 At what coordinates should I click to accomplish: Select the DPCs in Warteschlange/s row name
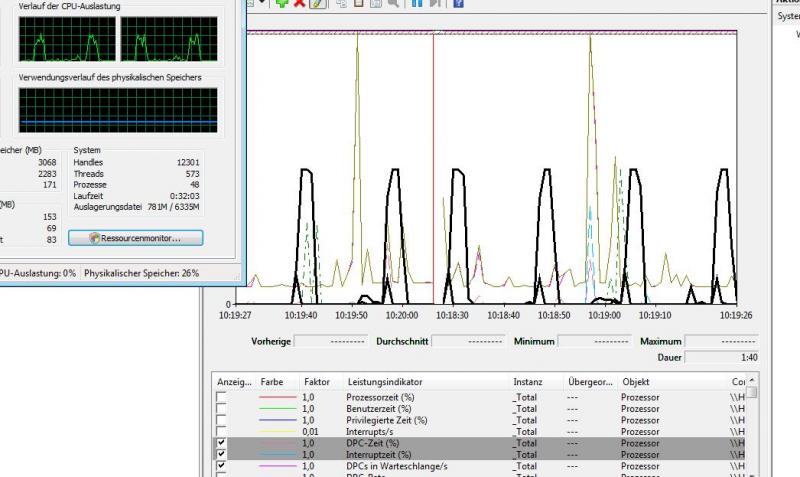pyautogui.click(x=396, y=466)
